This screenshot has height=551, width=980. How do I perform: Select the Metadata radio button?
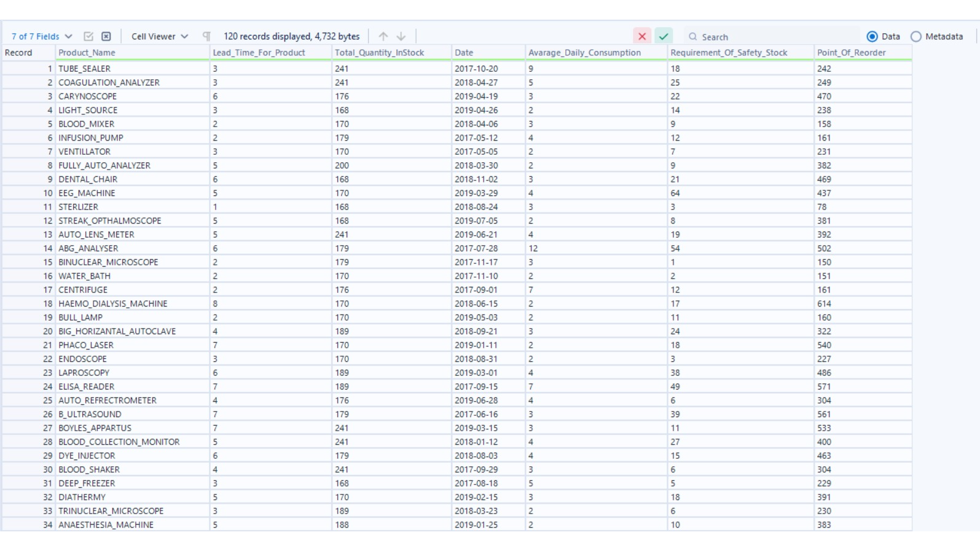point(916,37)
